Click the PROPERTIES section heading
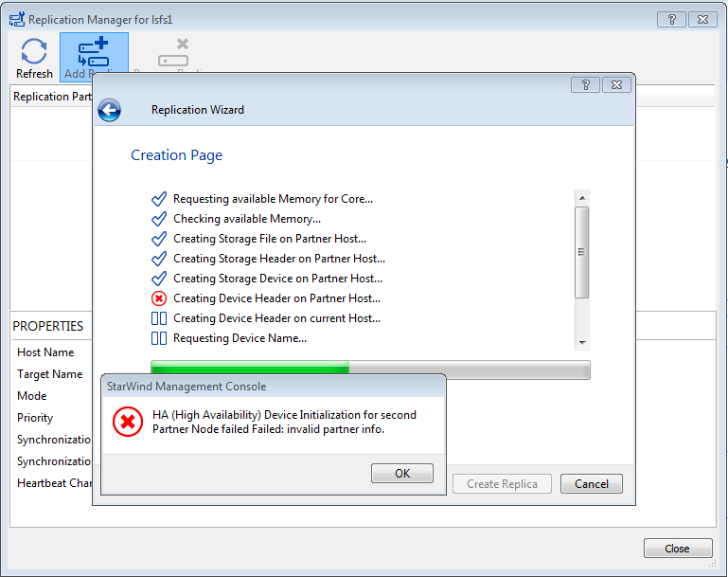The image size is (728, 577). pyautogui.click(x=48, y=326)
